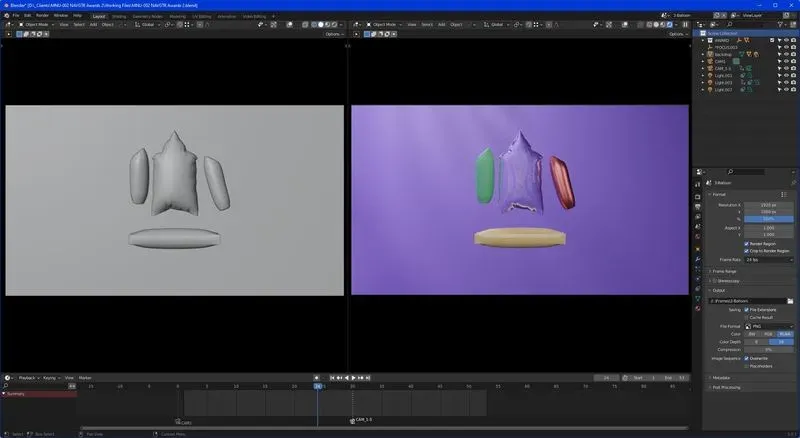Viewport: 800px width, 438px height.
Task: Open the output folder browser icon
Action: pos(790,300)
